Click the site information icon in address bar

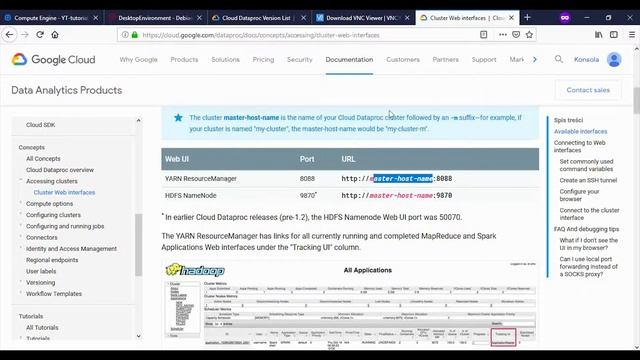(x=125, y=35)
